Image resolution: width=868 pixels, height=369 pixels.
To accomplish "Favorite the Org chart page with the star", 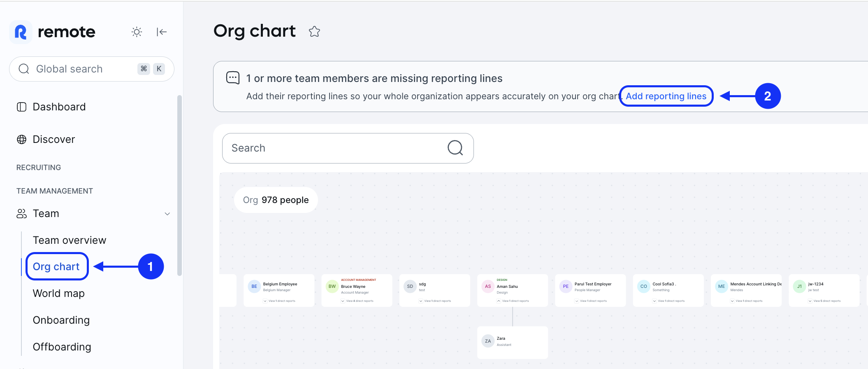I will (x=314, y=31).
